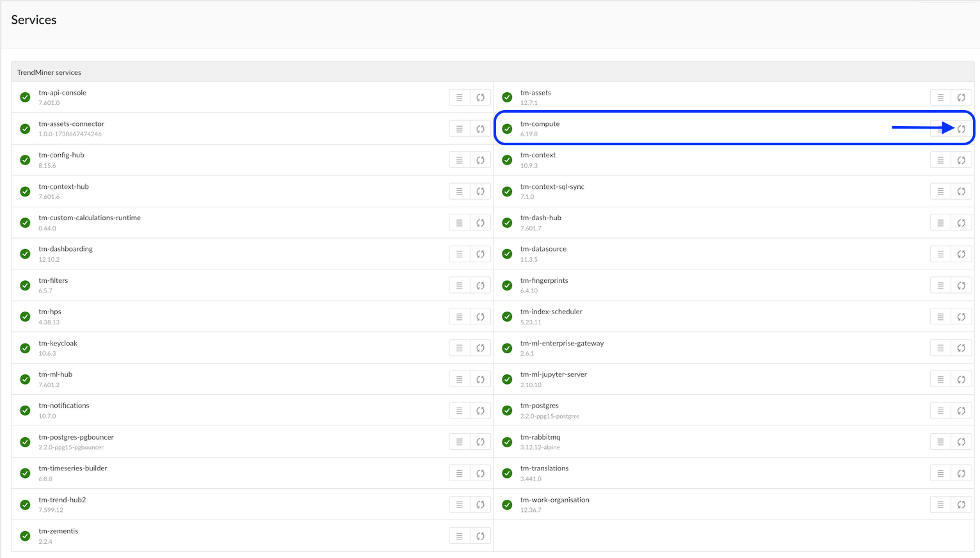Restart tm-context-sql-sync

[x=961, y=191]
